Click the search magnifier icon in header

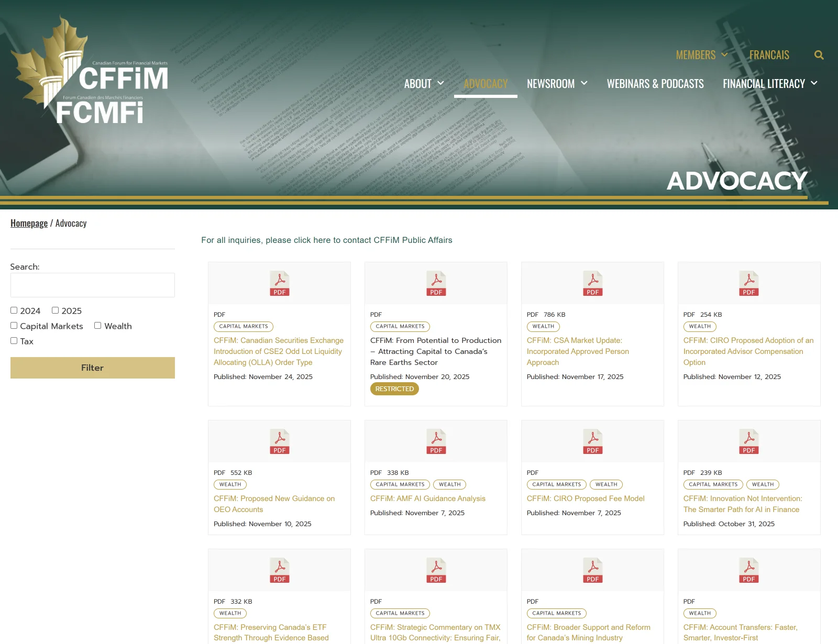[x=819, y=55]
